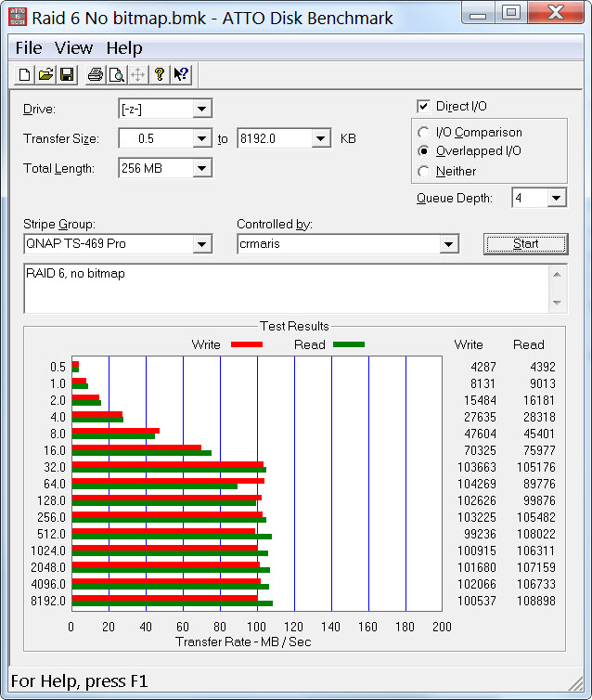Click the read value 108022
Screen dimensions: 592x700
pos(535,534)
